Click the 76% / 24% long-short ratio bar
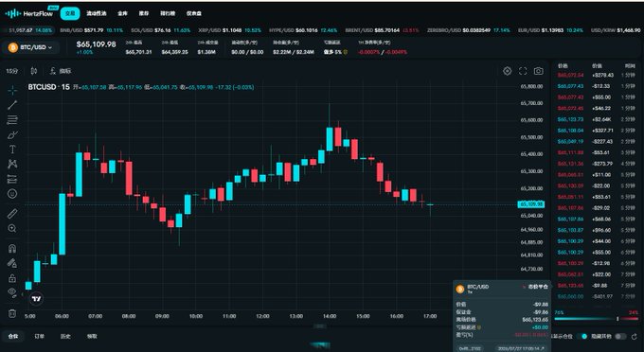Viewport: 644px width, 352px height. click(597, 318)
